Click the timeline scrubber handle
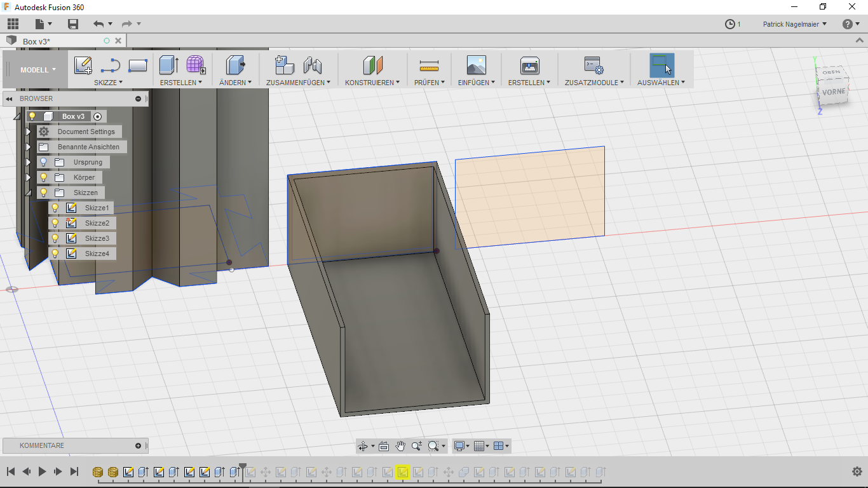 click(243, 465)
